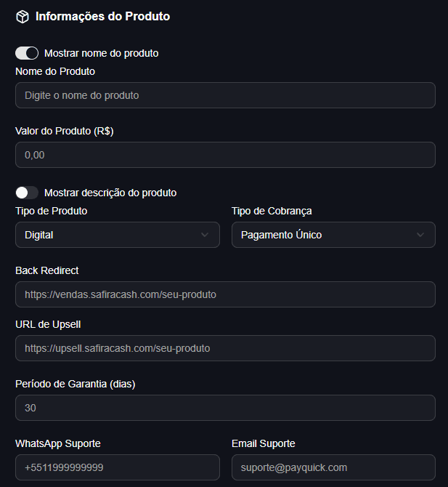Click the Período de Garantia days field
The image size is (448, 487).
click(x=225, y=408)
